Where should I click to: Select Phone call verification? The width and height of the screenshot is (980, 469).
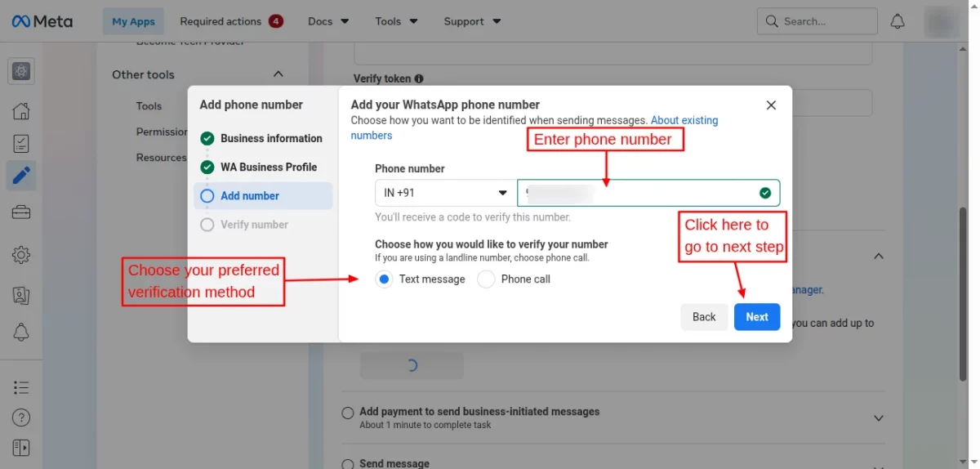coord(486,279)
